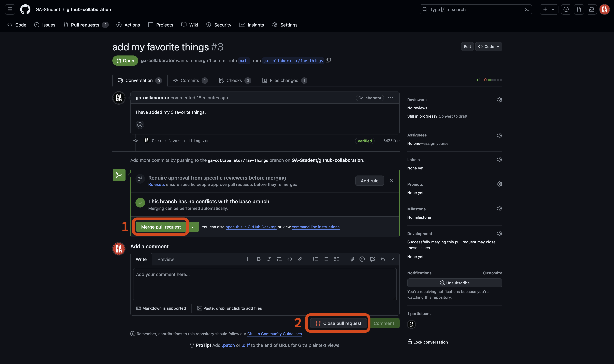Screen dimensions: 614x364
Task: Attach a file with the paperclip icon
Action: [x=352, y=259]
